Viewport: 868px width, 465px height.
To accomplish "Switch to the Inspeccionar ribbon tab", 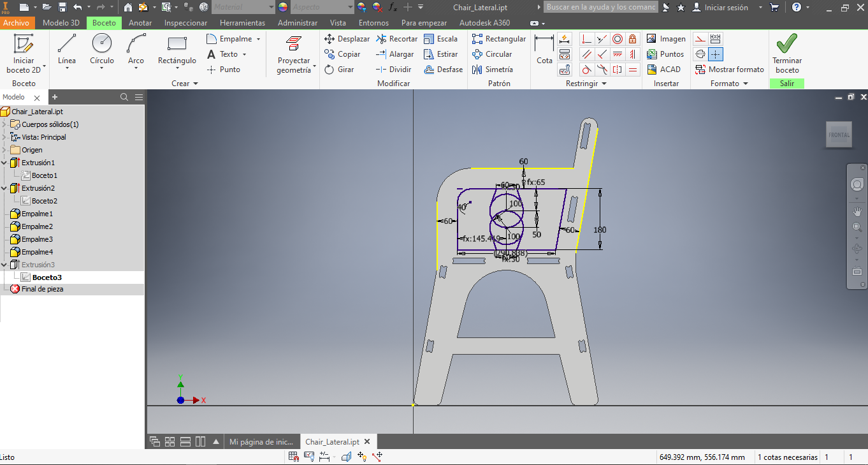I will (185, 23).
